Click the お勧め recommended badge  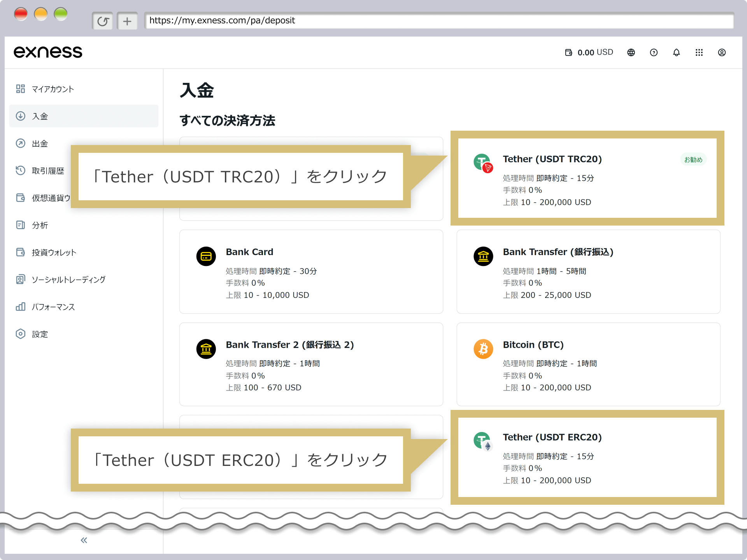(693, 159)
